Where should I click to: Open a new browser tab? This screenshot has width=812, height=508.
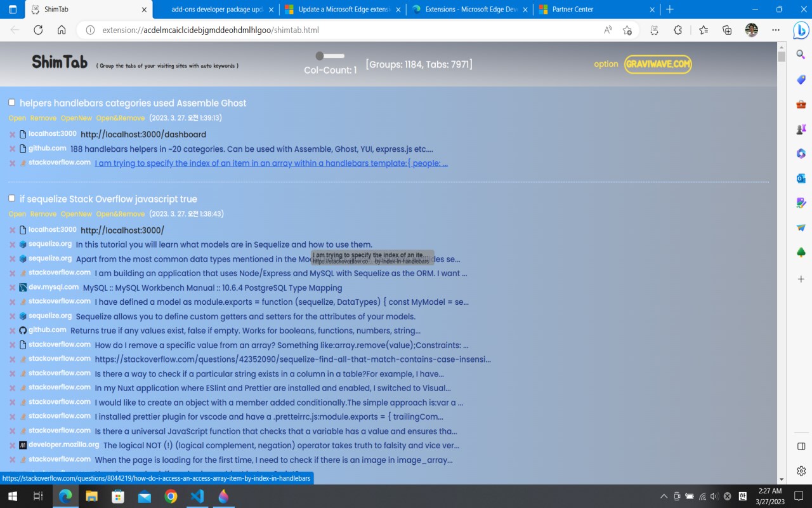click(670, 10)
